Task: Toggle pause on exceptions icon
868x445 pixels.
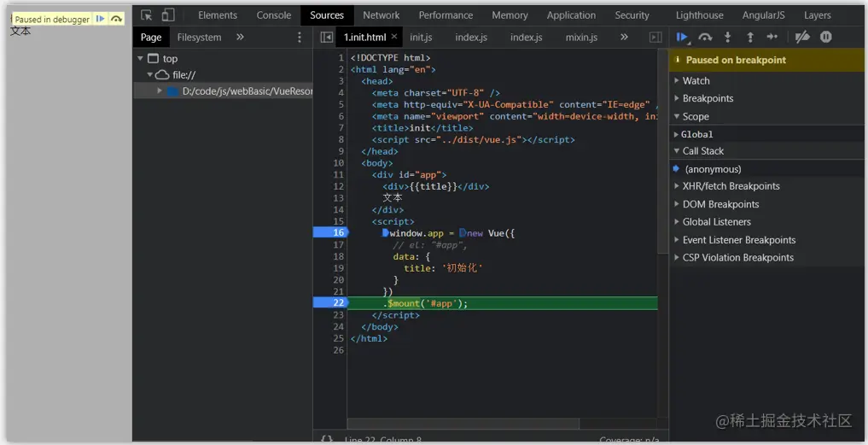Action: [826, 37]
